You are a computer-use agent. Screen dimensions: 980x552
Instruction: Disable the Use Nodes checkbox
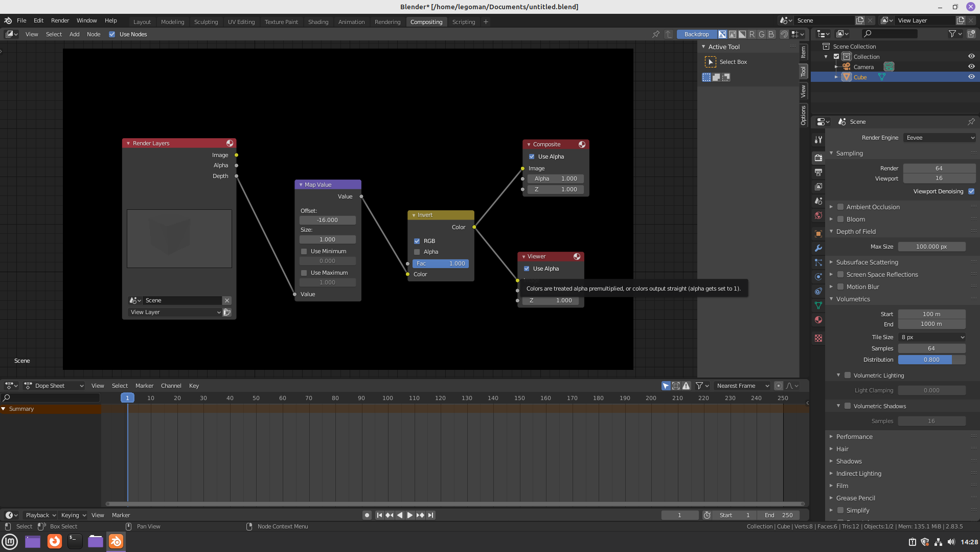pos(112,34)
